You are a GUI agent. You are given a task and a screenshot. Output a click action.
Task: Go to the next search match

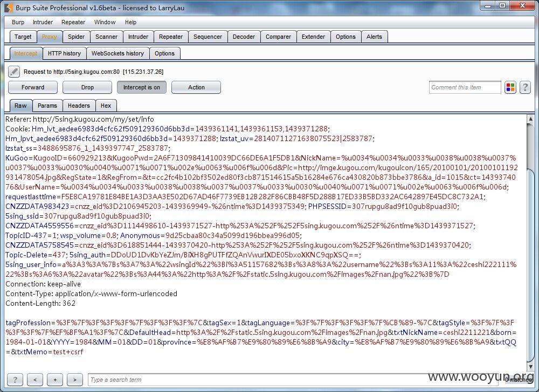[x=75, y=380]
